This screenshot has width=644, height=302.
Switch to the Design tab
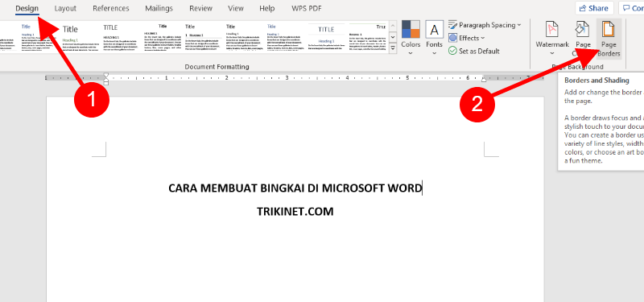click(27, 8)
